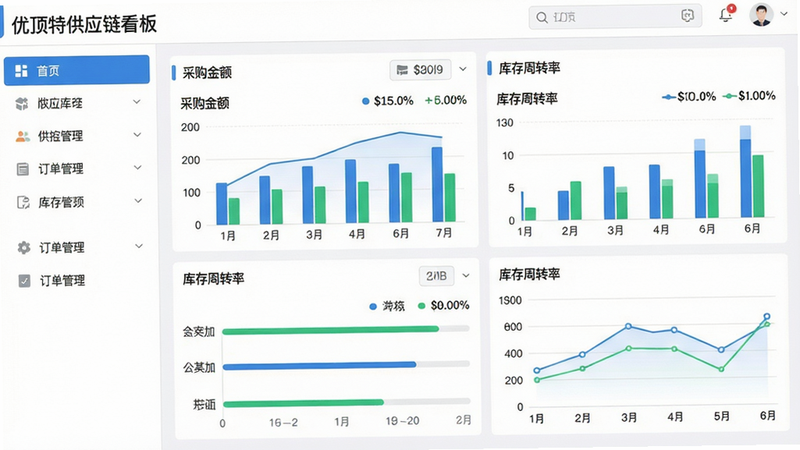Click blue line point at 3月 in line chart
The width and height of the screenshot is (800, 450).
click(629, 326)
